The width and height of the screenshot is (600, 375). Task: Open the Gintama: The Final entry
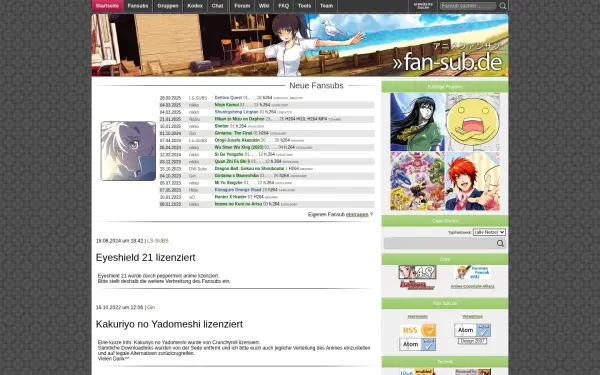[233, 133]
